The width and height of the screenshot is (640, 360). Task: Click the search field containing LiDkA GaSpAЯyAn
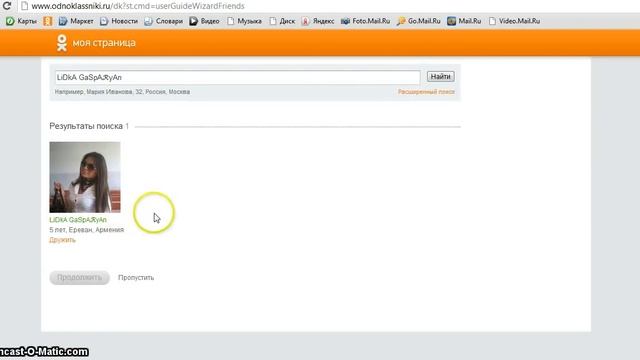(x=238, y=77)
